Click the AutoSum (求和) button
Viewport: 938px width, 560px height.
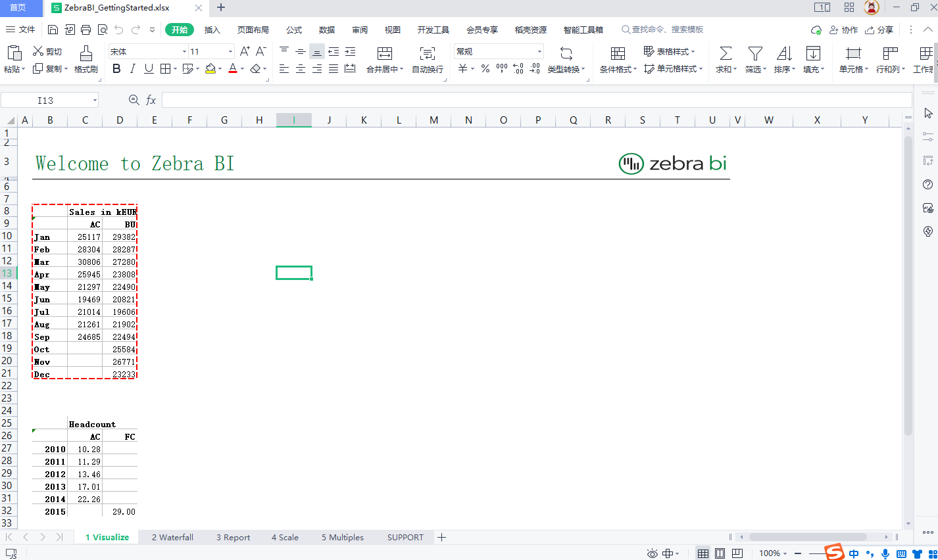726,59
